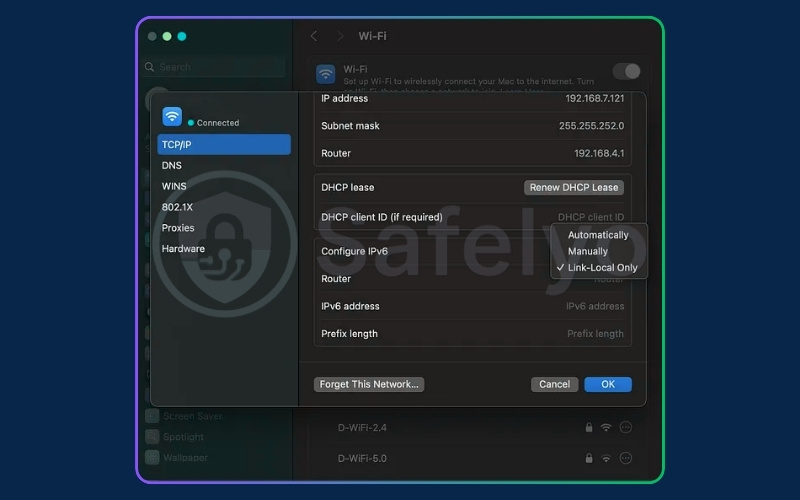This screenshot has width=800, height=500.
Task: Click the back arrow in Wi-Fi window
Action: click(x=314, y=36)
